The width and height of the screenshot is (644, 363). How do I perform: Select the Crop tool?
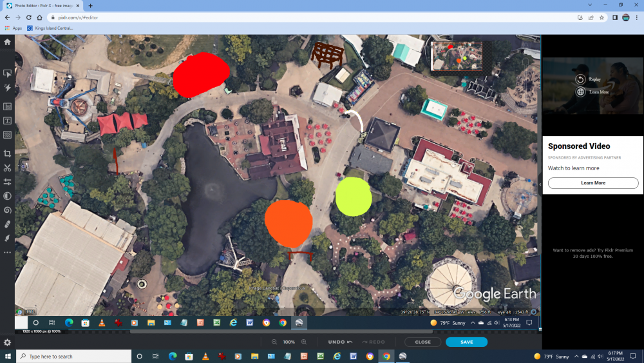click(7, 153)
